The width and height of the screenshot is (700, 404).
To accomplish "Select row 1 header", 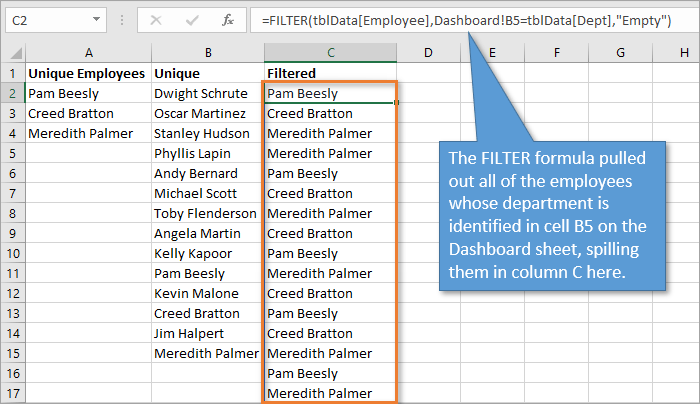I will pos(13,73).
